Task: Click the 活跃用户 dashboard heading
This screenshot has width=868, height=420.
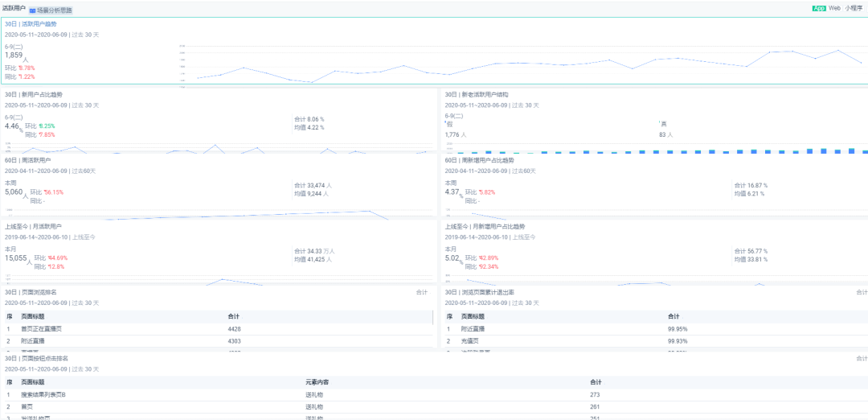Action: [x=14, y=8]
